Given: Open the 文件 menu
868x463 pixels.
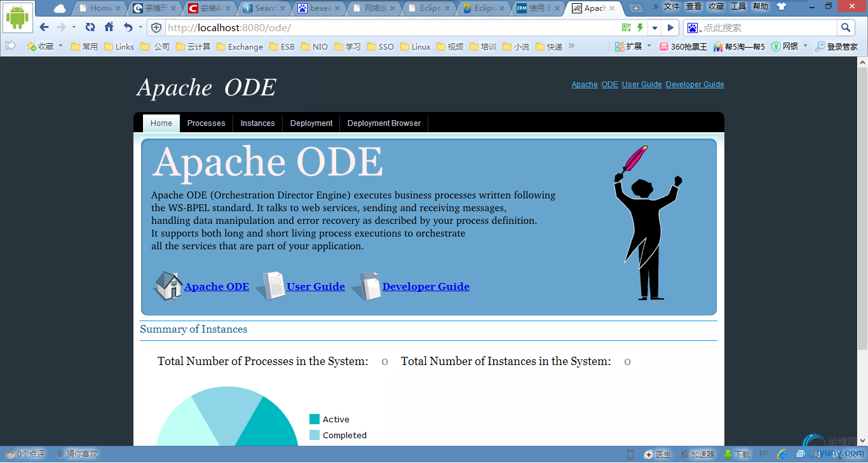Looking at the screenshot, I should click(672, 6).
